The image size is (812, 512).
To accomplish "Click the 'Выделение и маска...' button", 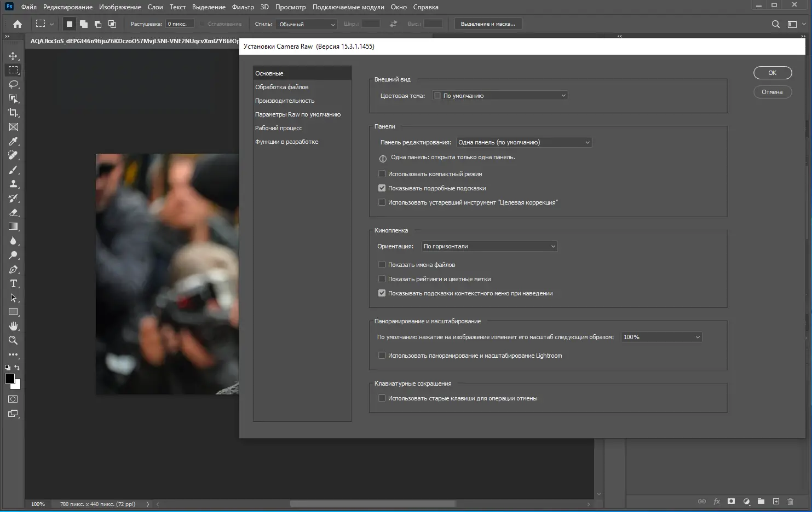I will tap(488, 24).
